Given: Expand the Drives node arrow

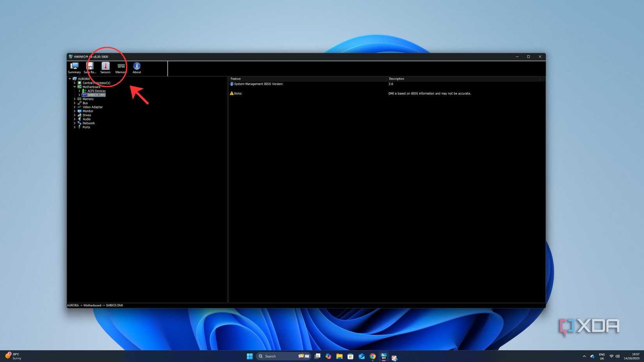Looking at the screenshot, I should pos(75,115).
